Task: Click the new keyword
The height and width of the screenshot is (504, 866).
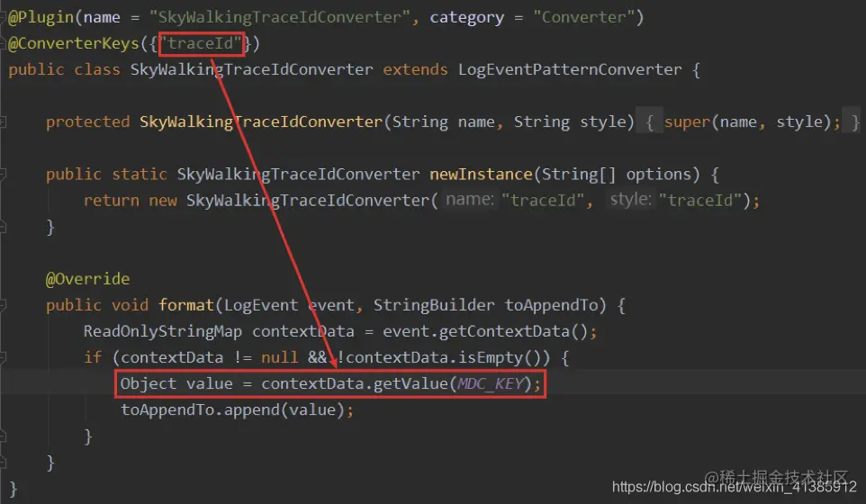Action: point(162,201)
